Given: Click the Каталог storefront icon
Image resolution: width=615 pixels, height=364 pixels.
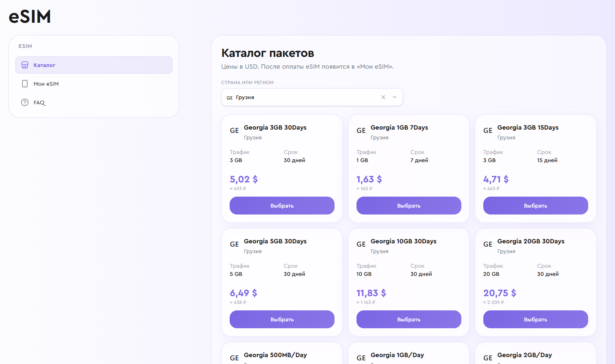Looking at the screenshot, I should pyautogui.click(x=25, y=65).
